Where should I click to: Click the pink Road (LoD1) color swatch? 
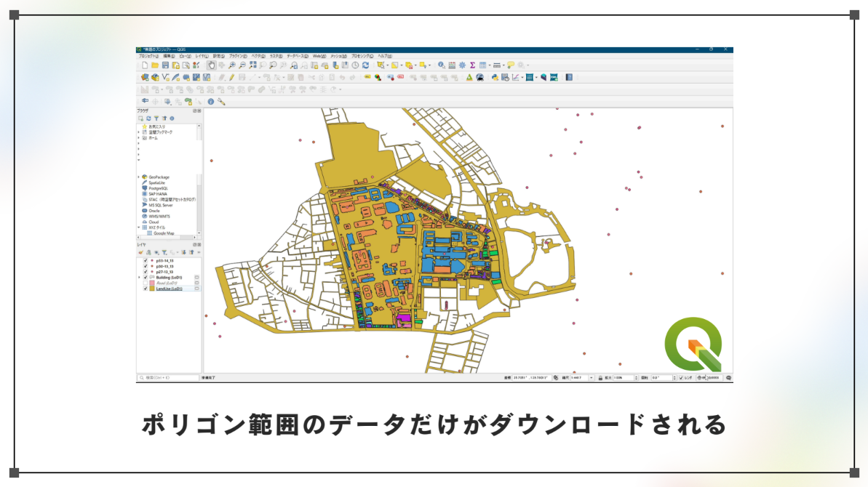coord(151,283)
